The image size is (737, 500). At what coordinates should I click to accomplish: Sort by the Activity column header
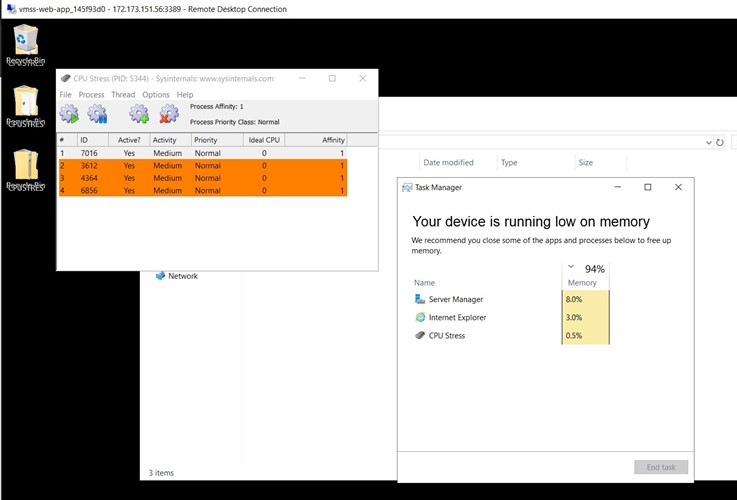coord(171,140)
